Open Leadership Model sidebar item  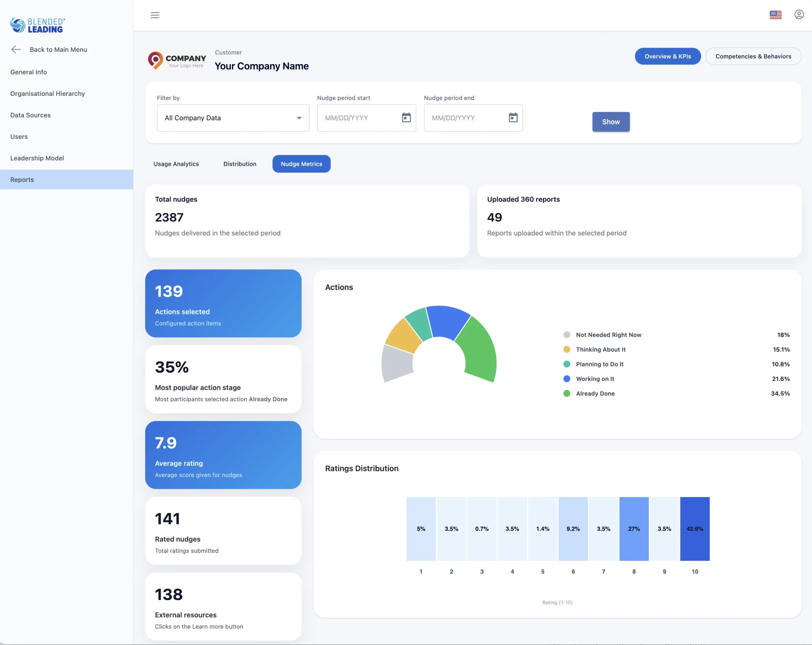click(x=37, y=158)
